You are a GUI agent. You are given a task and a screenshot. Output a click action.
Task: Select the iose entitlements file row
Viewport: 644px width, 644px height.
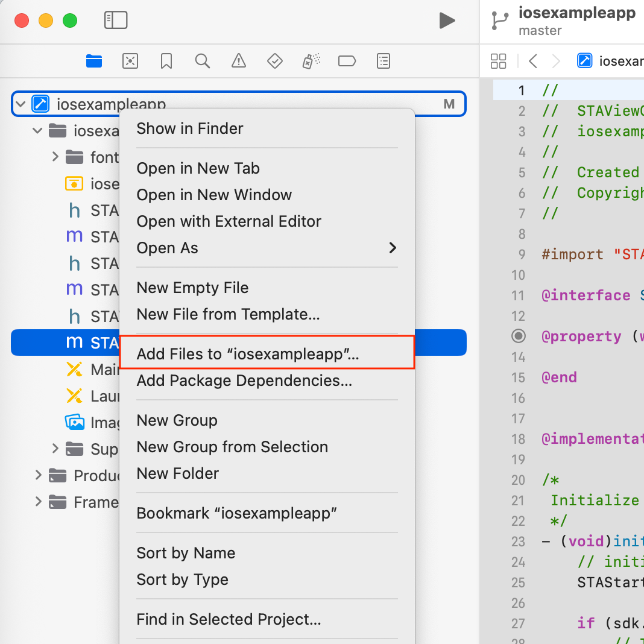(x=92, y=183)
